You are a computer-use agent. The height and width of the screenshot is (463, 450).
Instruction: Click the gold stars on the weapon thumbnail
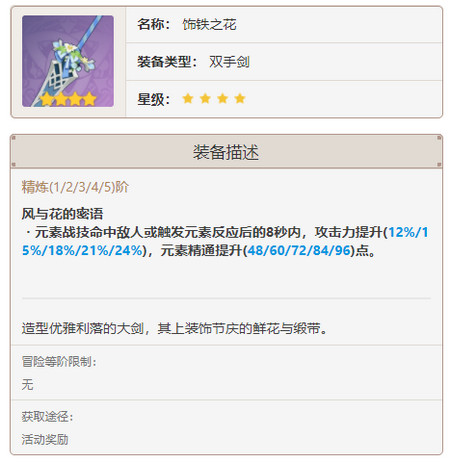[x=68, y=99]
